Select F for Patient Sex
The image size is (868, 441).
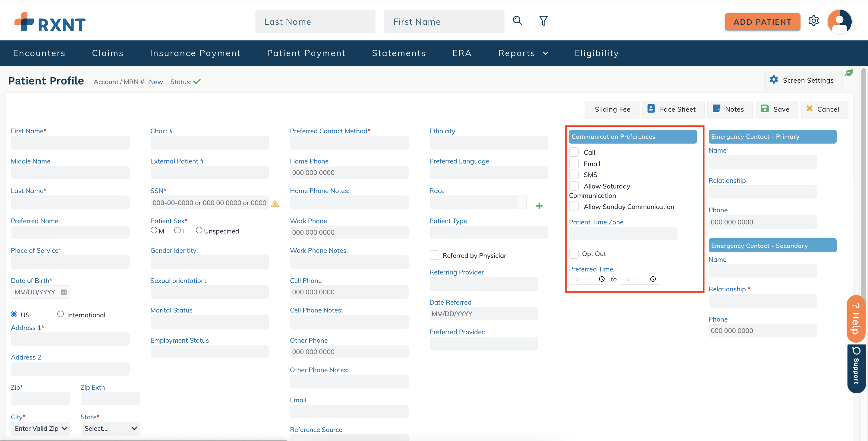pos(177,230)
